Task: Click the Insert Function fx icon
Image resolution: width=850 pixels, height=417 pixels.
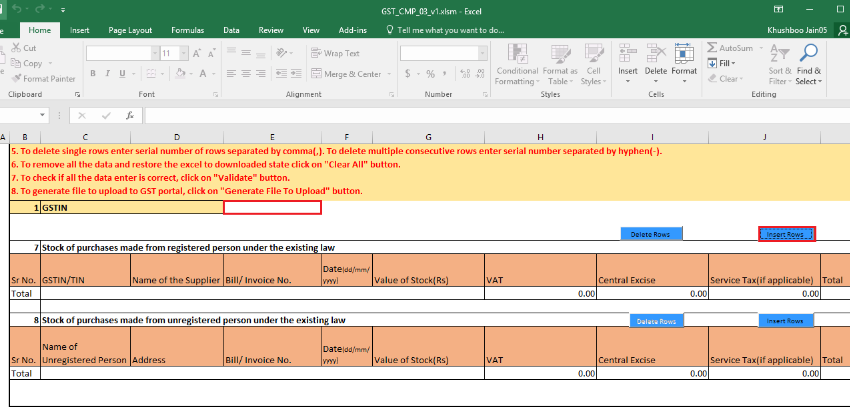Action: [x=130, y=115]
